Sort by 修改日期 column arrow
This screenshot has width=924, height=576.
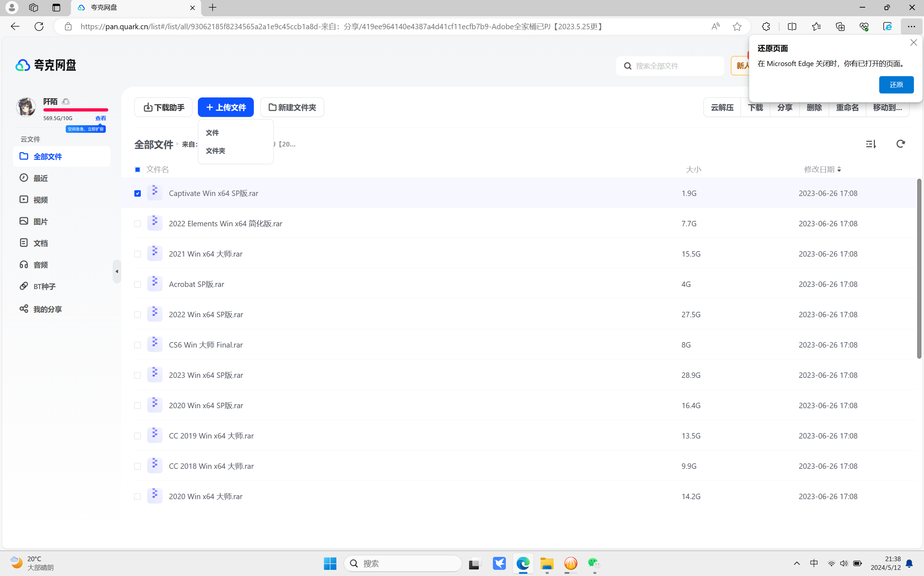839,170
